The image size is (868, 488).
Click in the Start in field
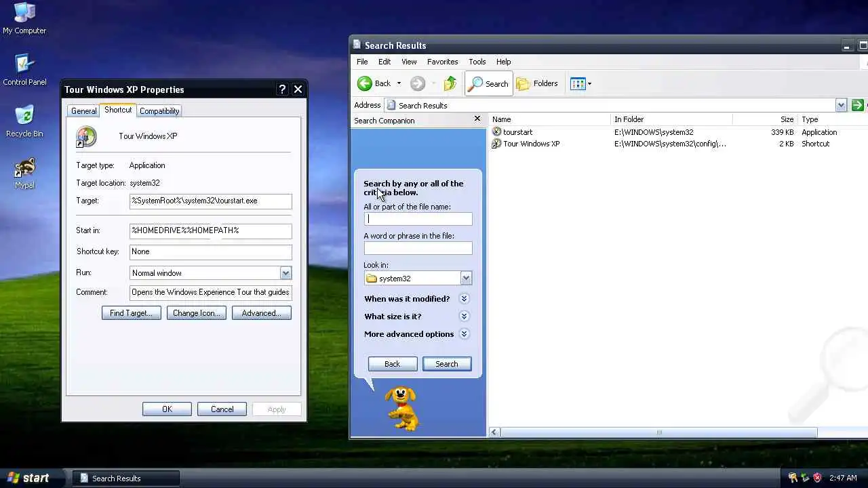[211, 230]
